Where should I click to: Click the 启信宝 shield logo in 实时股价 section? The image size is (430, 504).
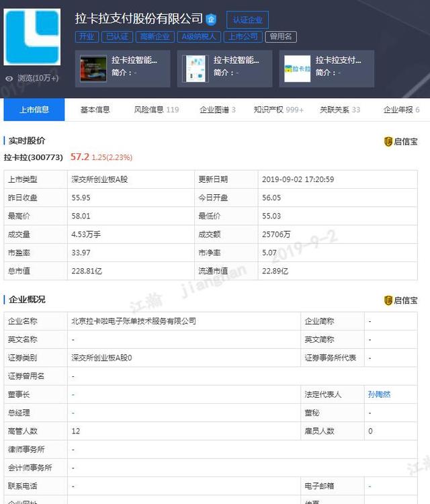pos(388,141)
